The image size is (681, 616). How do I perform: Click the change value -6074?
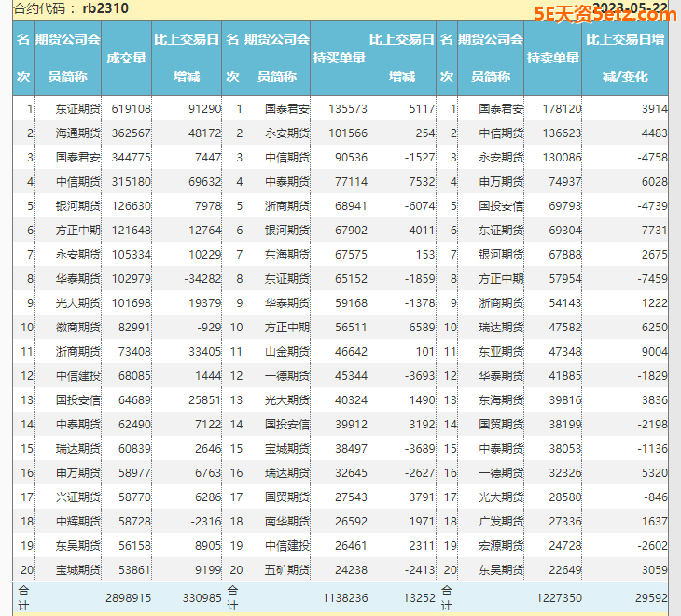point(420,206)
